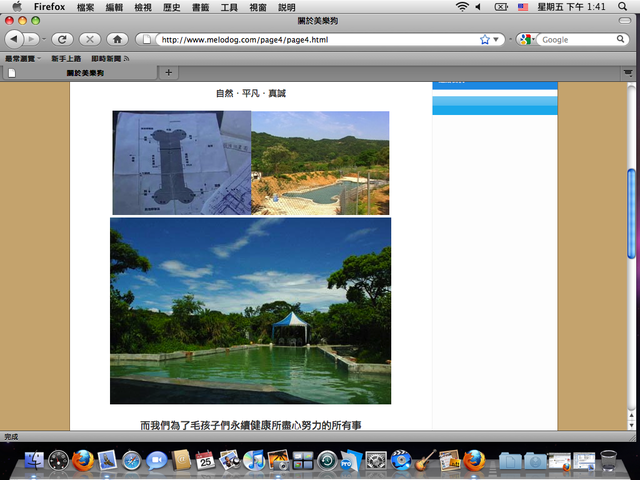Click the 新手上路 bookmark link
This screenshot has height=480, width=640.
63,59
